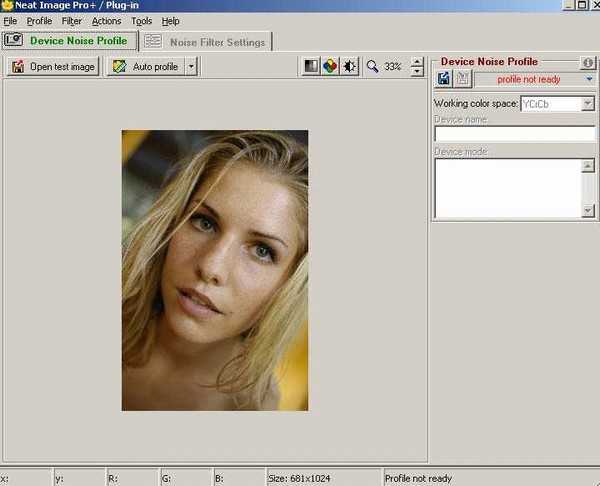Expand the Auto profile dropdown arrow

(x=191, y=67)
